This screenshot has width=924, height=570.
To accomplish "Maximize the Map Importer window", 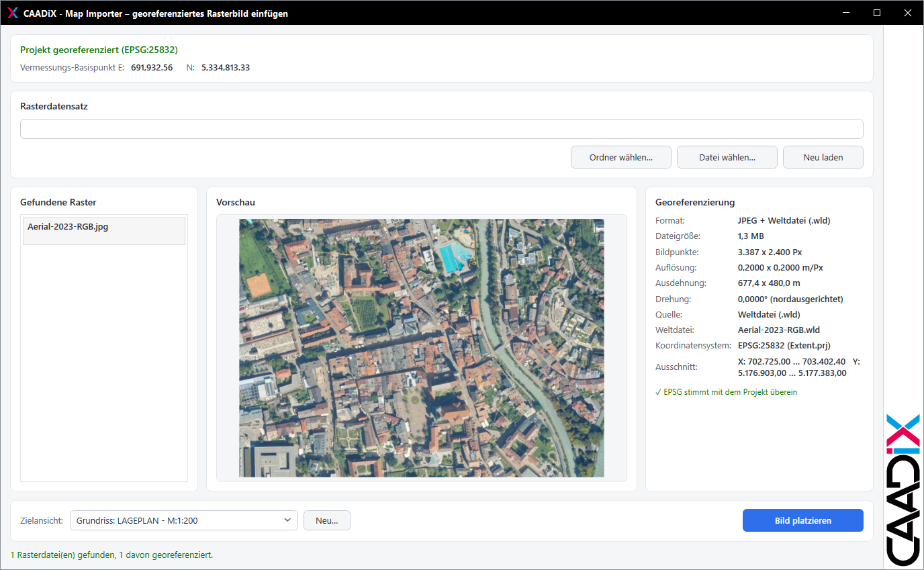I will [x=877, y=13].
